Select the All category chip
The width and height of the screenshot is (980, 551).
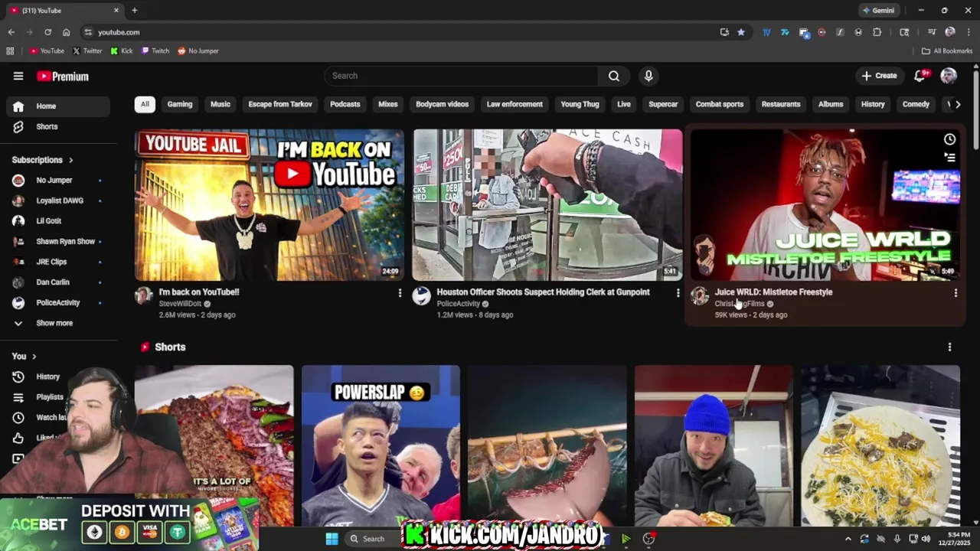pos(145,104)
